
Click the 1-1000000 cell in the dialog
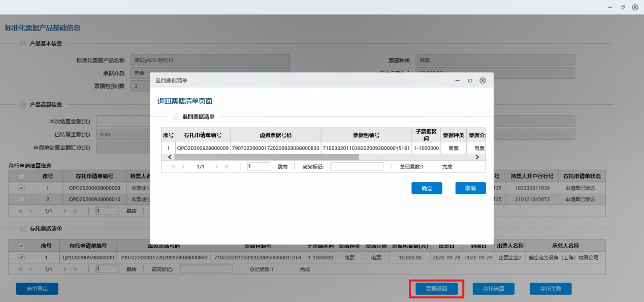click(x=426, y=148)
